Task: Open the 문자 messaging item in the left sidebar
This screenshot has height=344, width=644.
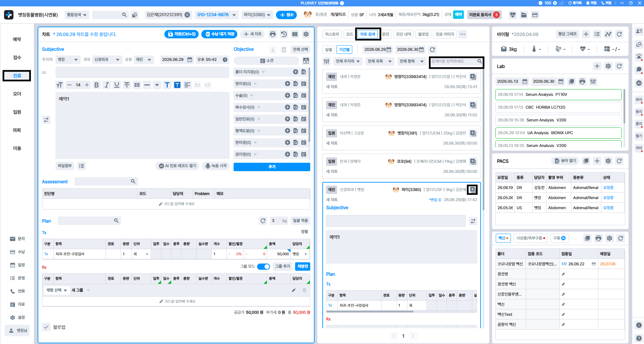Action: pos(17,239)
